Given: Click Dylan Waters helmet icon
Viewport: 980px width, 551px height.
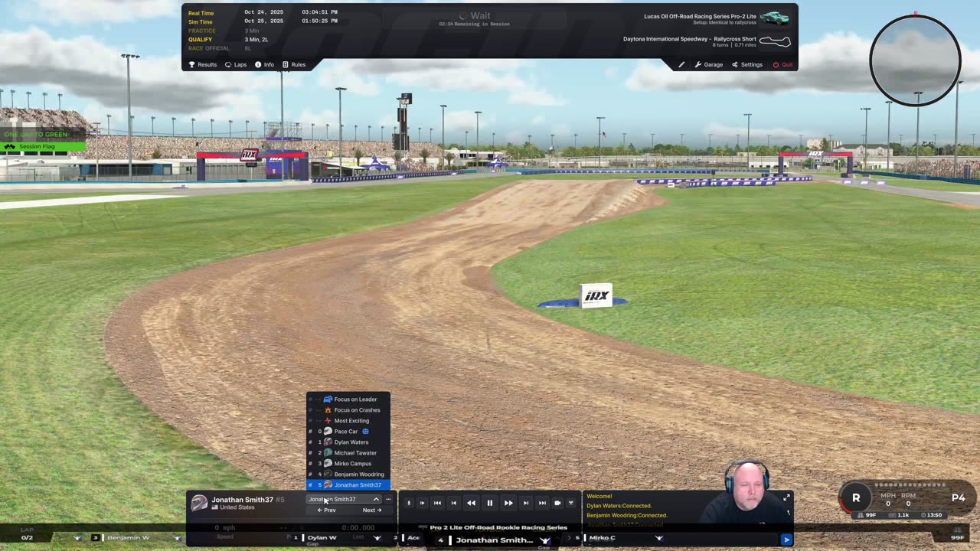Looking at the screenshot, I should (328, 442).
